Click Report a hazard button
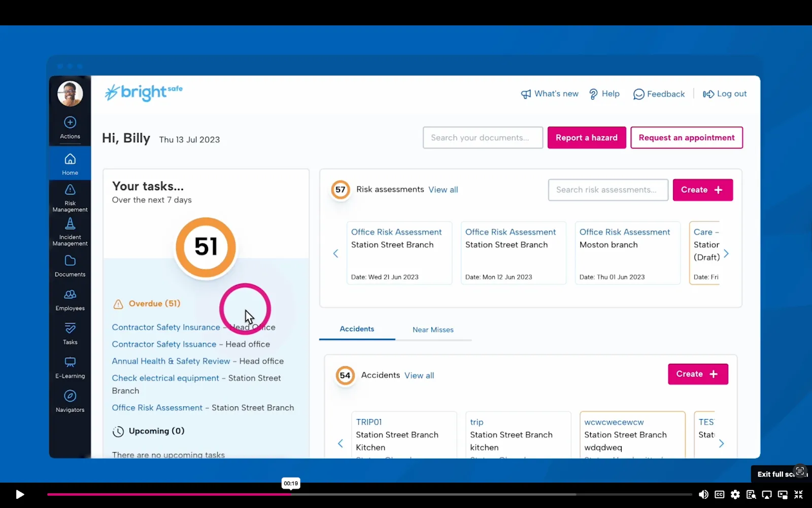Screen dimensions: 812x508 click(x=587, y=138)
